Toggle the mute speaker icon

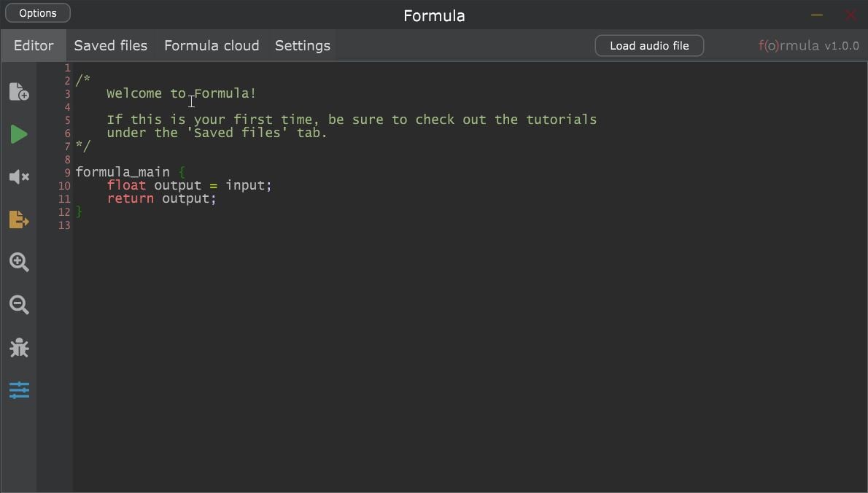(x=19, y=177)
